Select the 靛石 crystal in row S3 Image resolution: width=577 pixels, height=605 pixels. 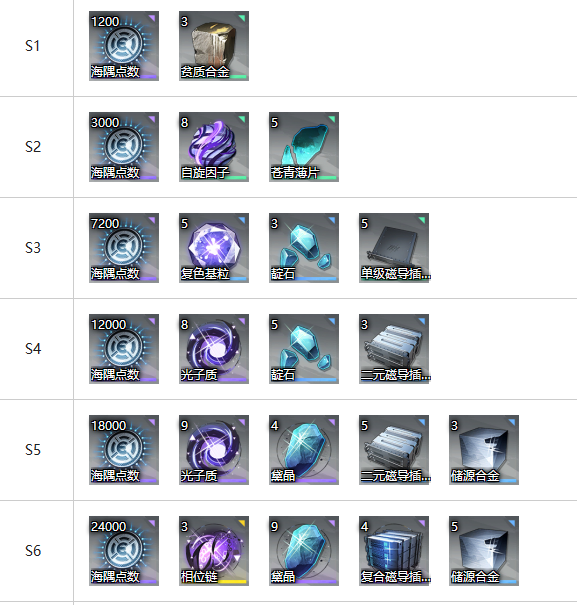304,248
